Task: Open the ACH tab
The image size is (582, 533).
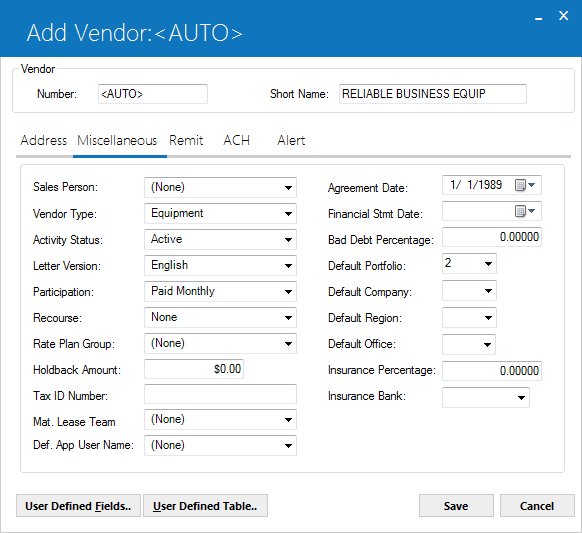Action: 236,140
